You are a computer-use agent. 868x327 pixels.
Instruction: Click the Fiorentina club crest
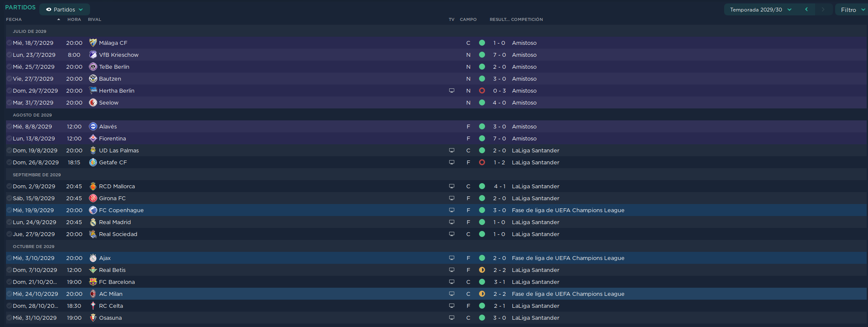tap(93, 138)
